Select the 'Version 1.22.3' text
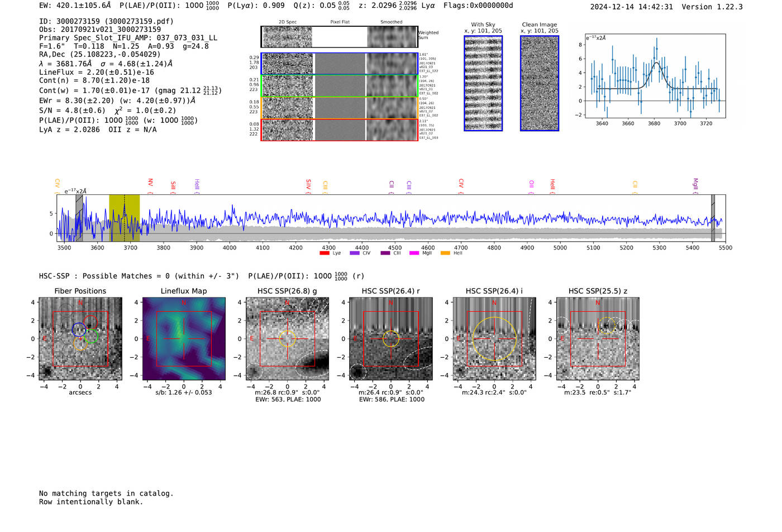The height and width of the screenshot is (532, 782). [x=712, y=7]
